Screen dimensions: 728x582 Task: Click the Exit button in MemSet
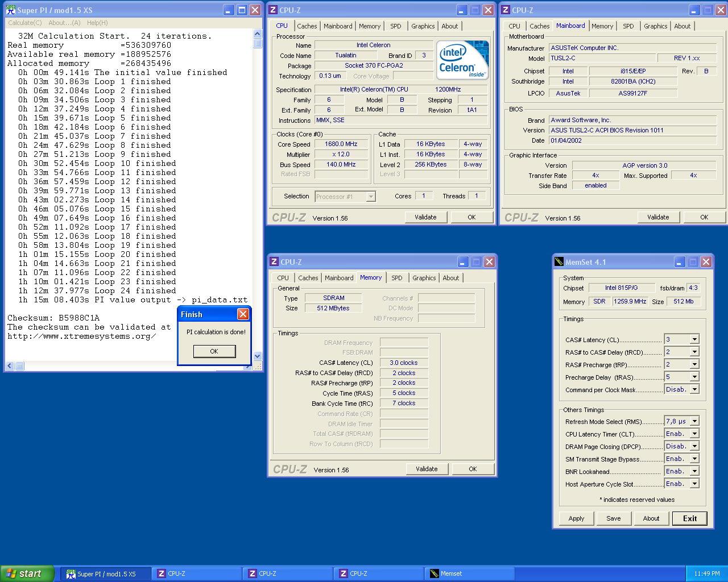(690, 518)
